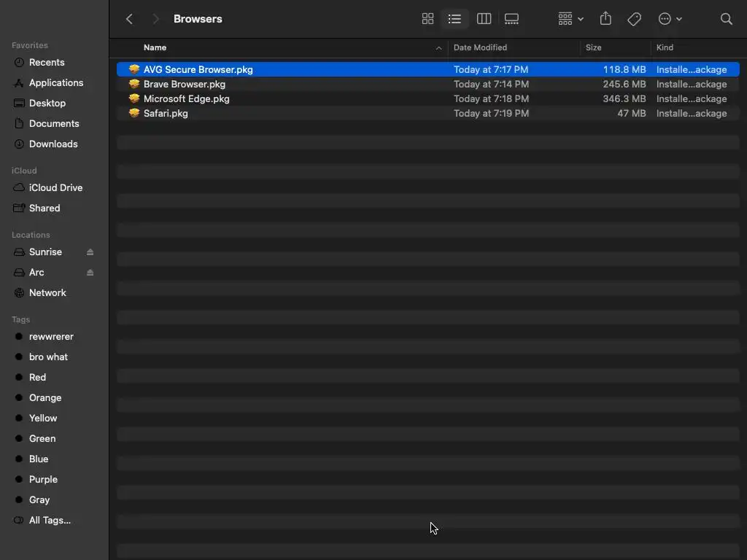Eject the Arc volume
The width and height of the screenshot is (747, 560).
90,273
